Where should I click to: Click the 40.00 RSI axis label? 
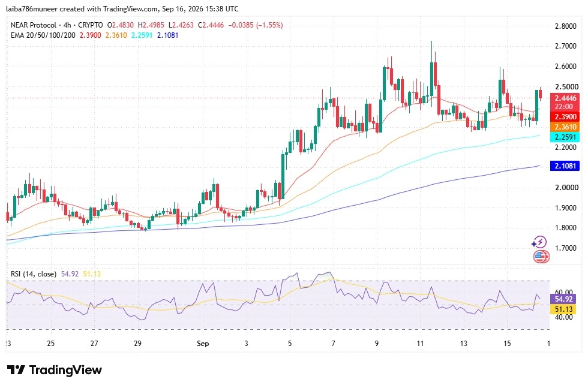tap(563, 317)
